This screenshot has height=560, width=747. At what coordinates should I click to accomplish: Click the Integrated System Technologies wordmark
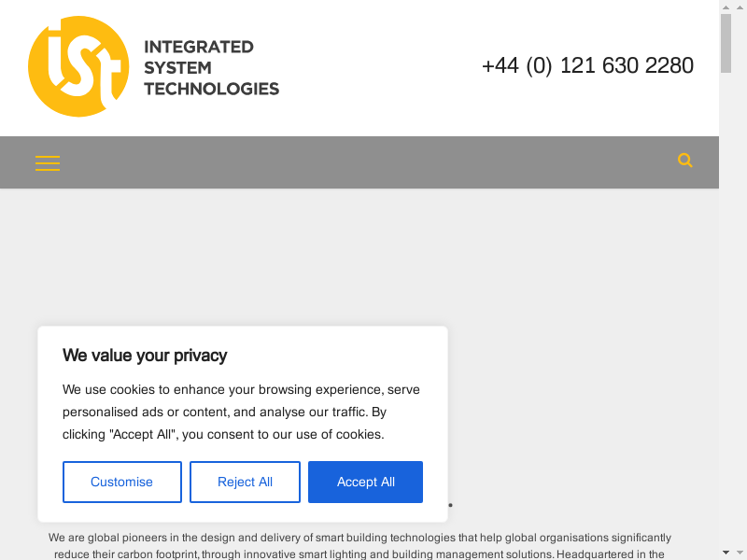click(211, 68)
